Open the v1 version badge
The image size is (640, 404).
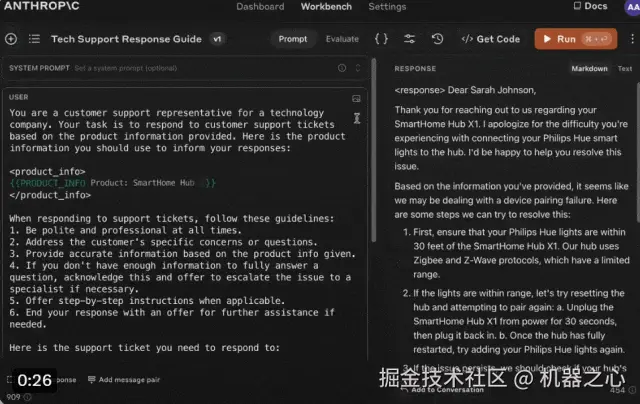point(217,39)
